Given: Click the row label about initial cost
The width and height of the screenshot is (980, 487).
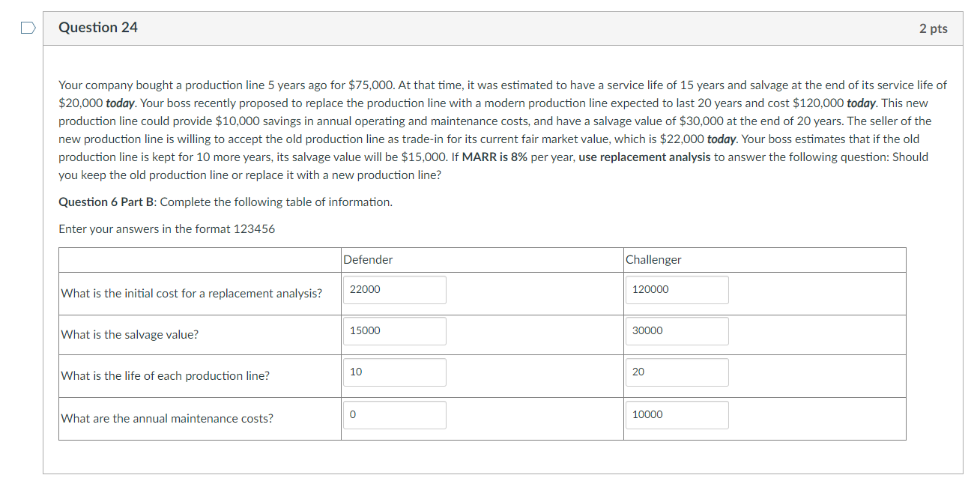Looking at the screenshot, I should 192,294.
